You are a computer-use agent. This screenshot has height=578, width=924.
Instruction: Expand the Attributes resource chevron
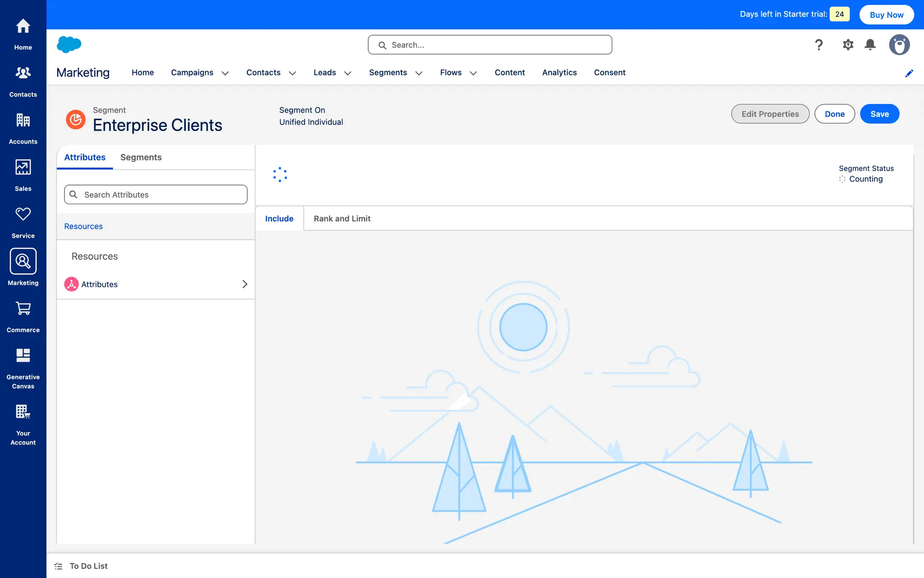point(244,284)
